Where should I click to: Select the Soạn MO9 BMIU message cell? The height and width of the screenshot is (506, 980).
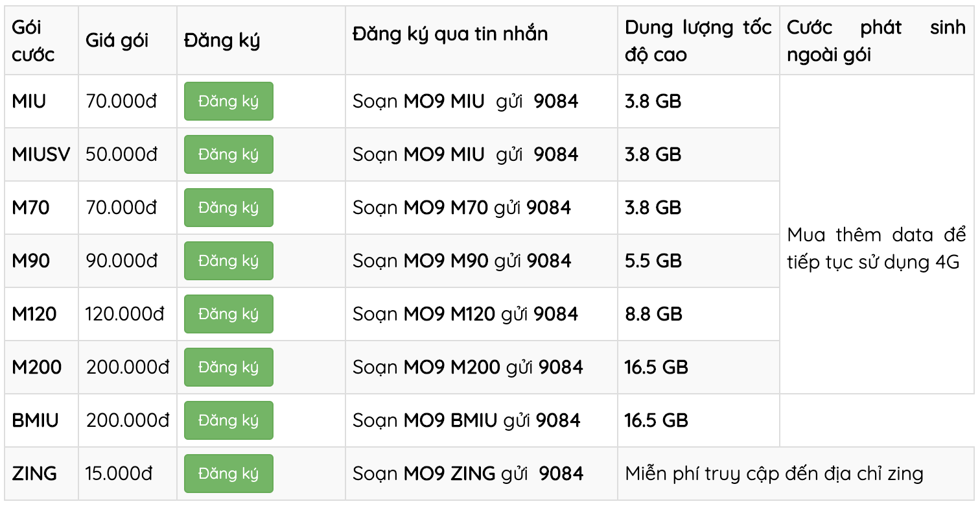(482, 420)
